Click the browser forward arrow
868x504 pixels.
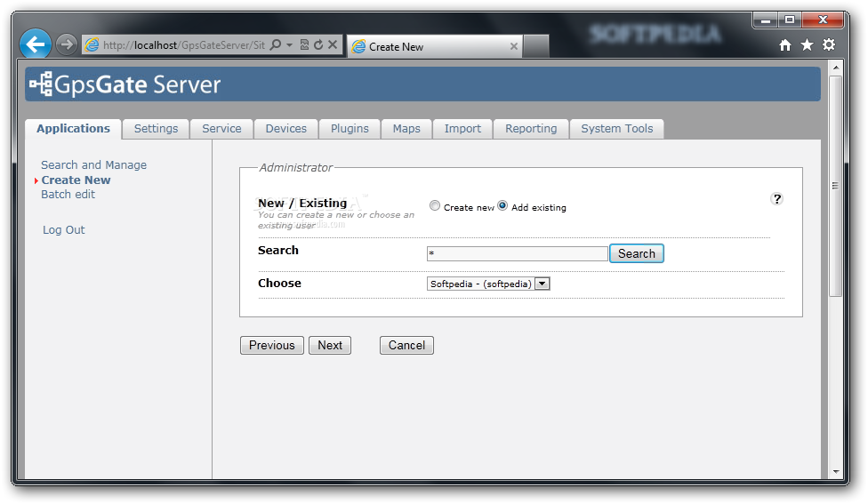coord(67,44)
